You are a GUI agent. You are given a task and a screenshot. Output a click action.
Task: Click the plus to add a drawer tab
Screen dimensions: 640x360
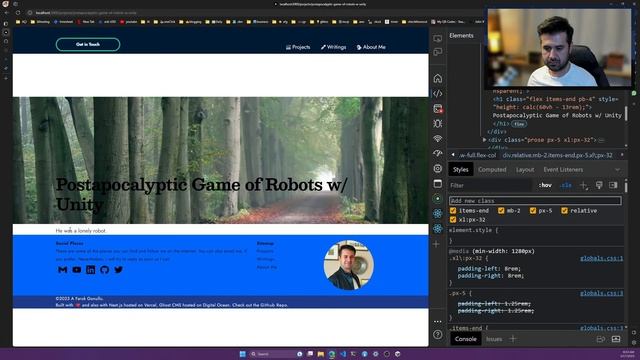click(513, 339)
